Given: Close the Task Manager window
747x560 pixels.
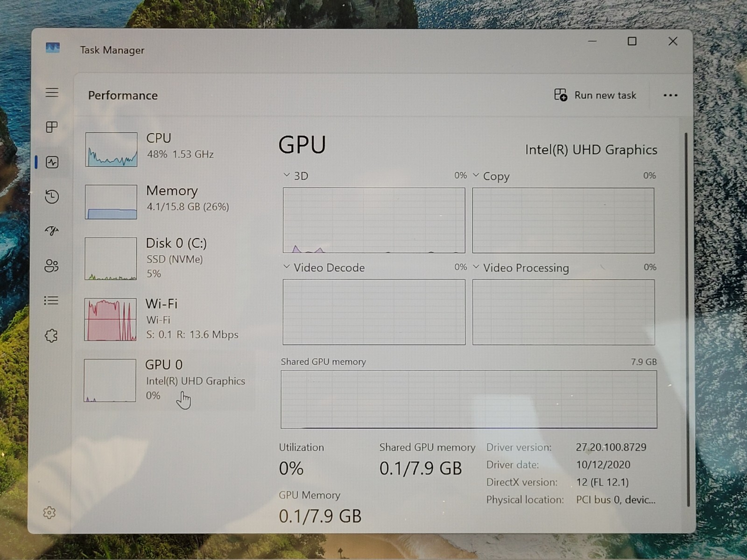Looking at the screenshot, I should 673,41.
